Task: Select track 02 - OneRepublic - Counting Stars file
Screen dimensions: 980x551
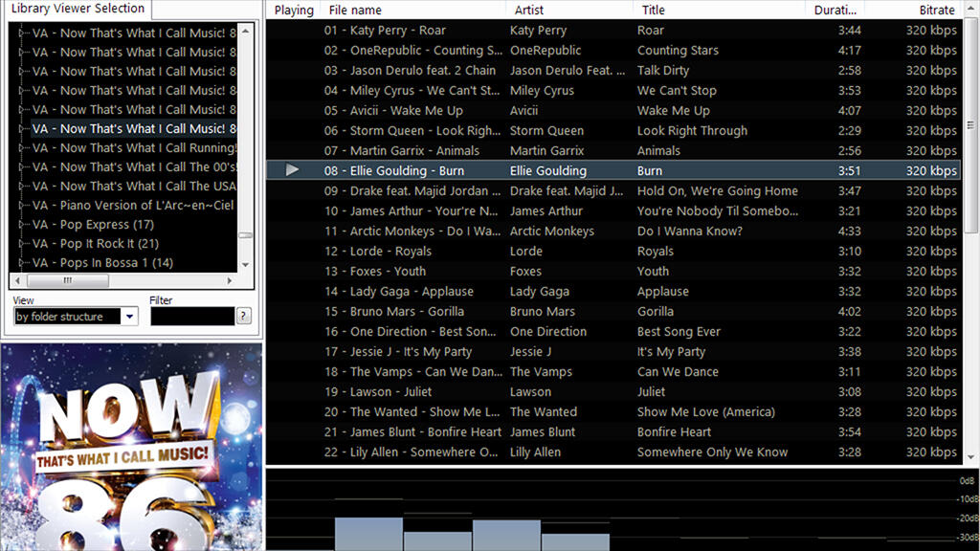Action: (413, 50)
